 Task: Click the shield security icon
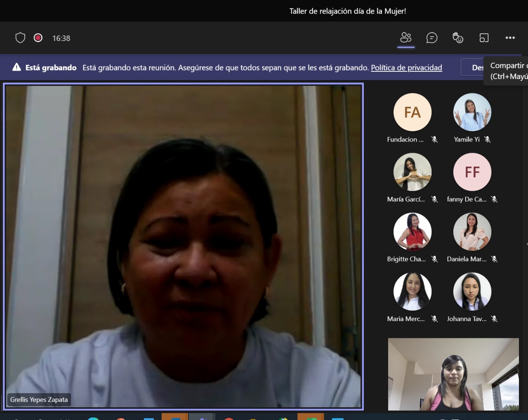coord(20,38)
